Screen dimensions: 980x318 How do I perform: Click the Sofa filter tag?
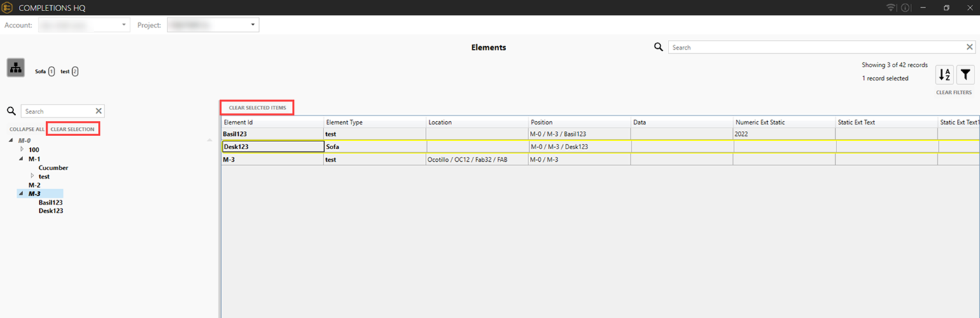(x=45, y=71)
